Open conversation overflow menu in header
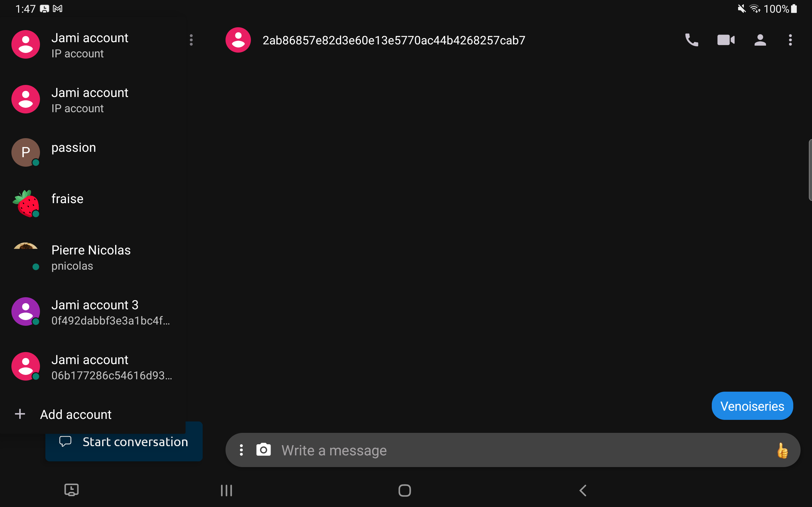The height and width of the screenshot is (507, 812). coord(790,40)
